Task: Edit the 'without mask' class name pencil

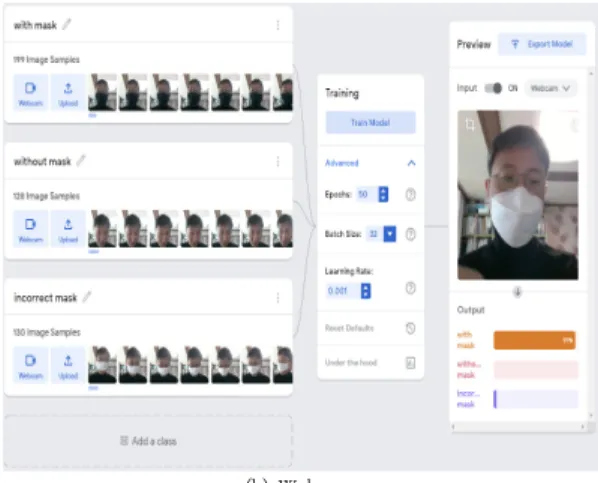Action: tap(81, 161)
